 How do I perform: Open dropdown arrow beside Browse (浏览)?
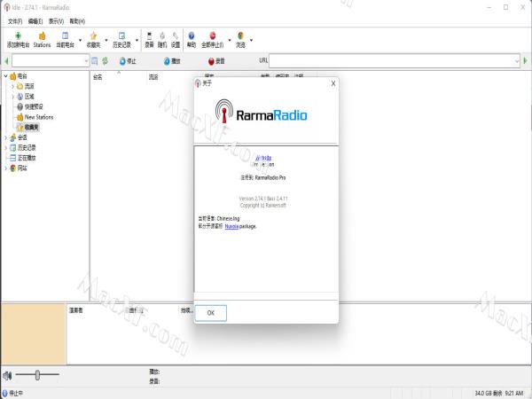point(252,40)
